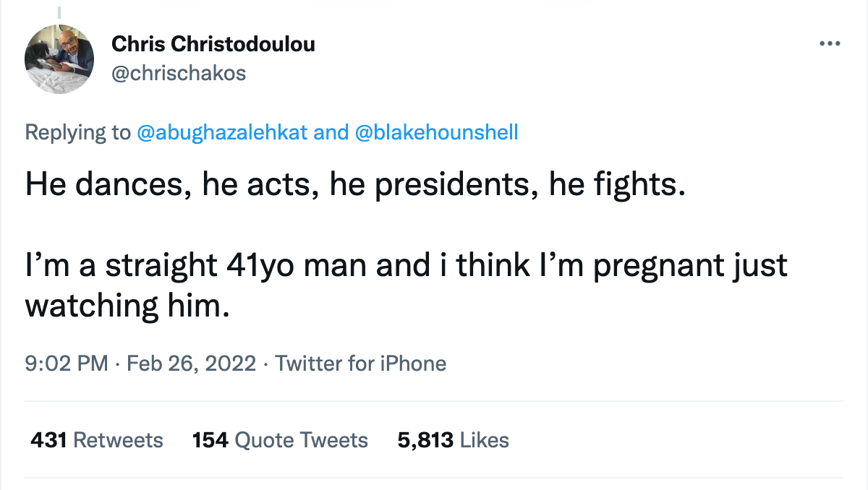Click Chris Christodoulou's profile picture
This screenshot has width=868, height=490.
59,59
